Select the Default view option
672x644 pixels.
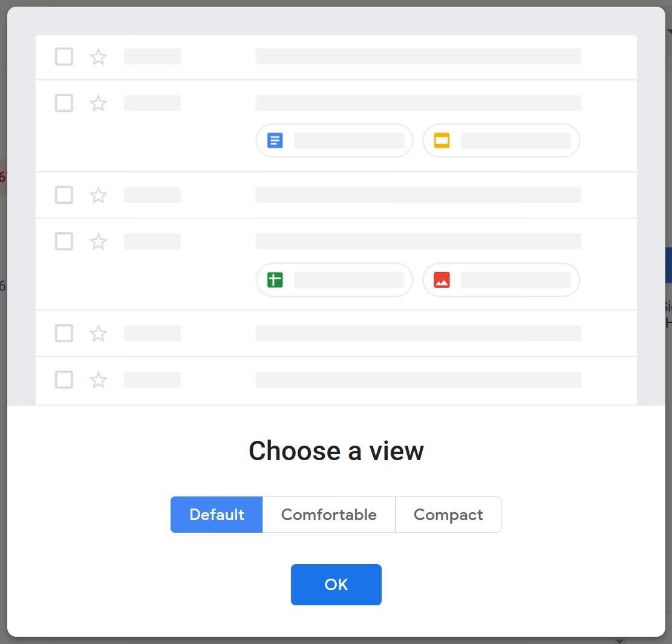coord(216,515)
